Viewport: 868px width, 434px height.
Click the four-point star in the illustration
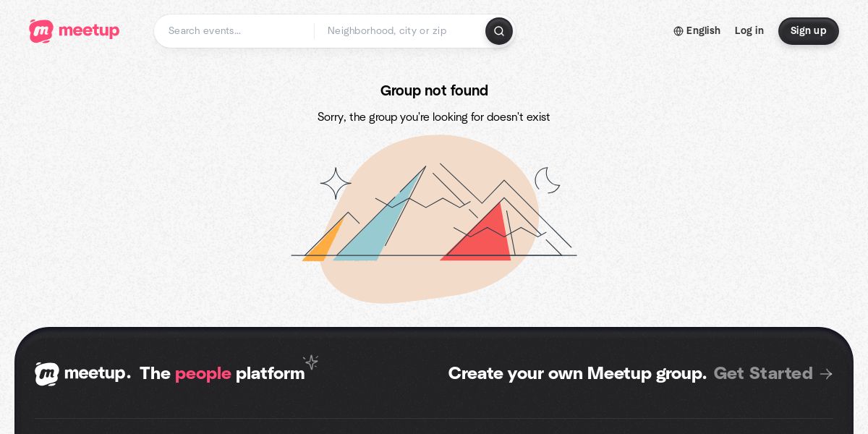(336, 184)
